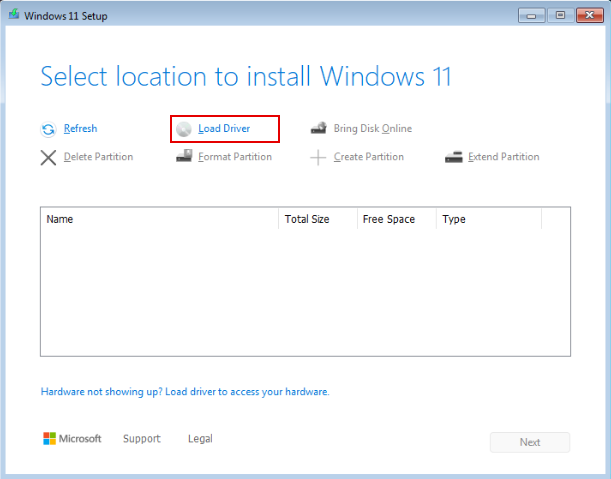
Task: Click the Refresh circular arrows icon
Action: tap(48, 129)
